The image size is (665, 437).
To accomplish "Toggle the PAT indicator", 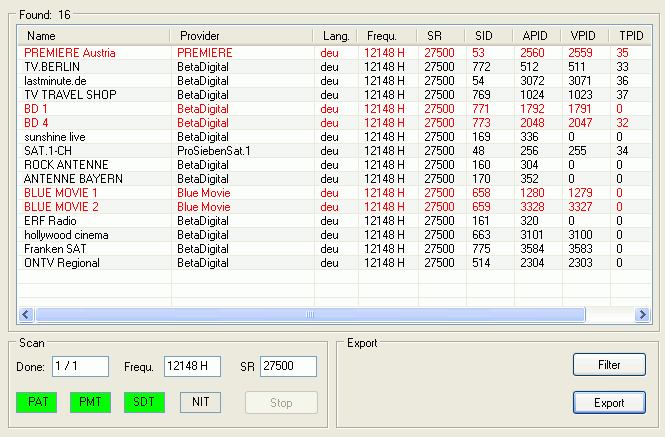I will pos(37,402).
